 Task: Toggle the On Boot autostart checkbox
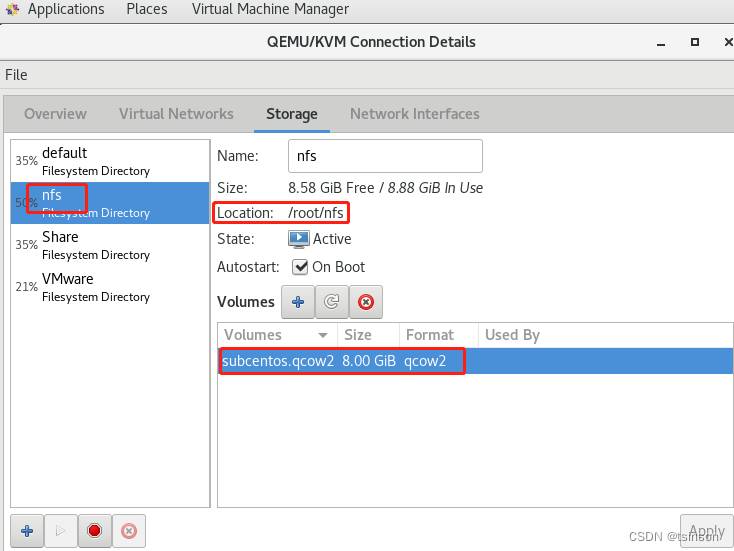coord(300,267)
